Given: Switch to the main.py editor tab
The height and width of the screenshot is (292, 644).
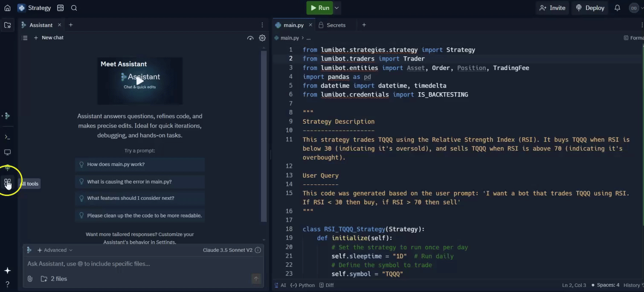Looking at the screenshot, I should click(293, 25).
